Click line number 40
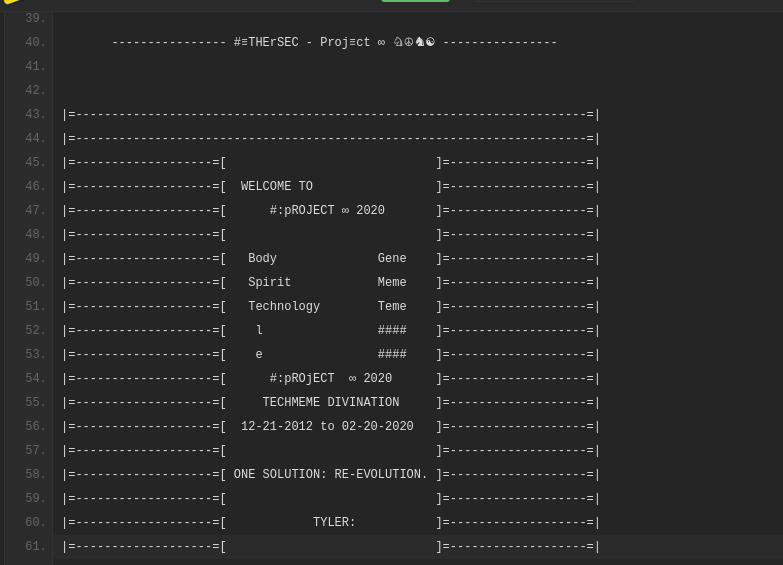The width and height of the screenshot is (783, 565). pos(35,42)
